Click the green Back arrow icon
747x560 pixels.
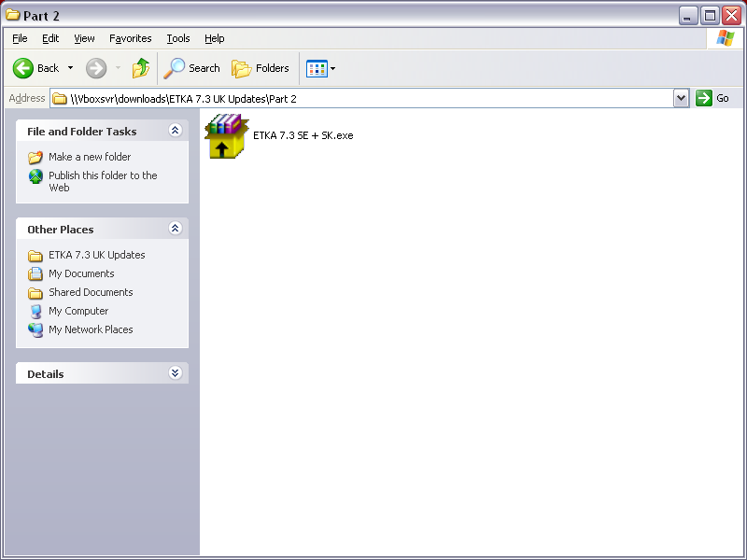point(23,68)
